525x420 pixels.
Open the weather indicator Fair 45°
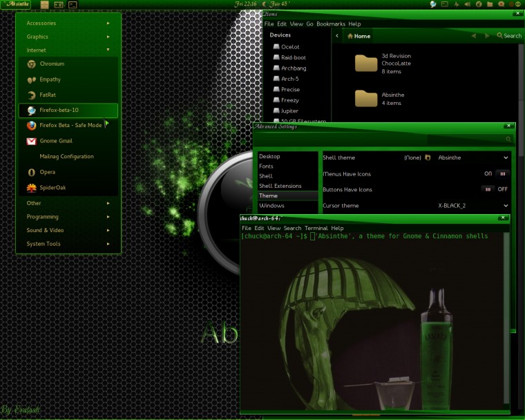point(276,4)
